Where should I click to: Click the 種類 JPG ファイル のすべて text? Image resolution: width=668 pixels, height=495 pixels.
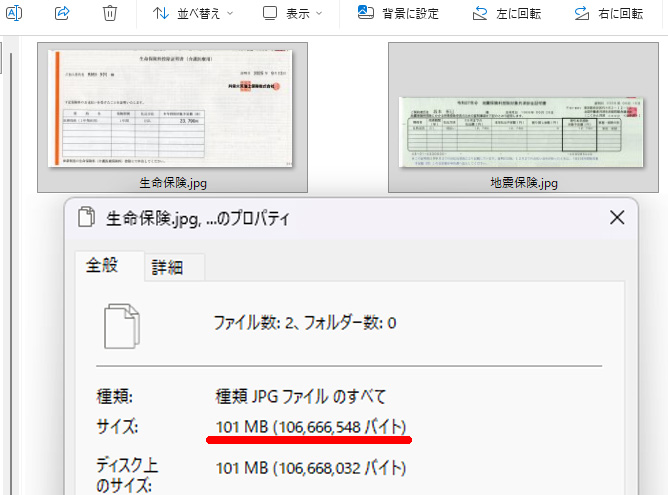click(x=301, y=395)
